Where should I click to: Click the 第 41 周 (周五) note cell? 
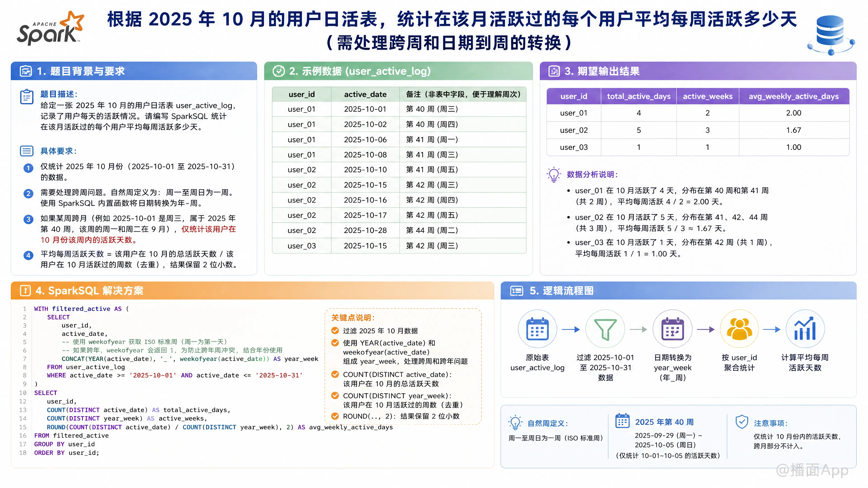click(x=463, y=170)
